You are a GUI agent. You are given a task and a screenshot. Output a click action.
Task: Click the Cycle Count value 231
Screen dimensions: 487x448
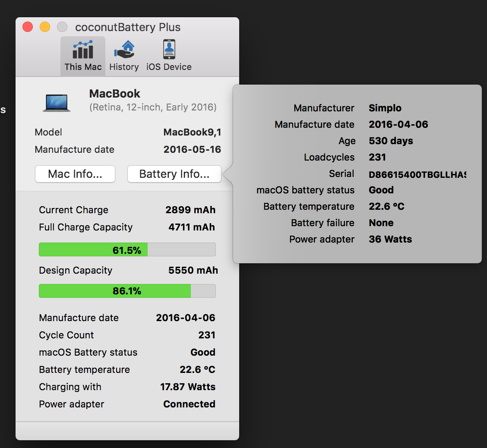207,335
